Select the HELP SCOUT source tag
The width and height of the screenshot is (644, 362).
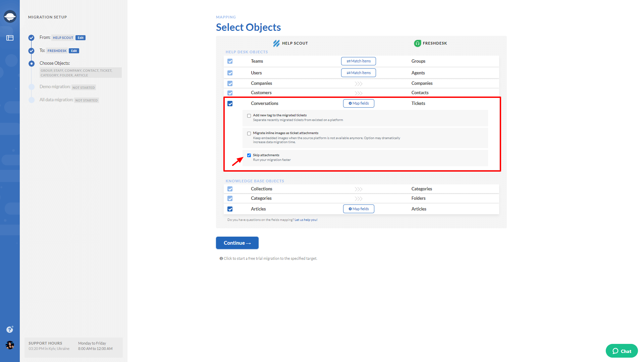click(63, 38)
